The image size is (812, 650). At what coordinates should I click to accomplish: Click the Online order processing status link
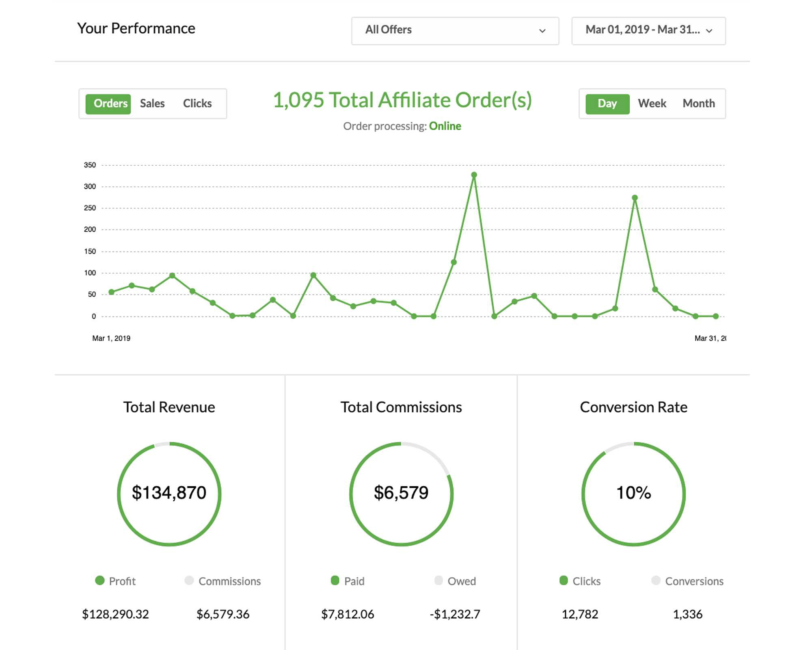tap(445, 126)
